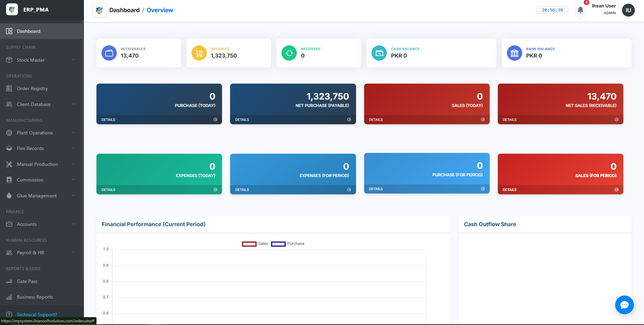Click the arrow icon on Expenses (Today) card
The width and height of the screenshot is (644, 325).
click(215, 190)
